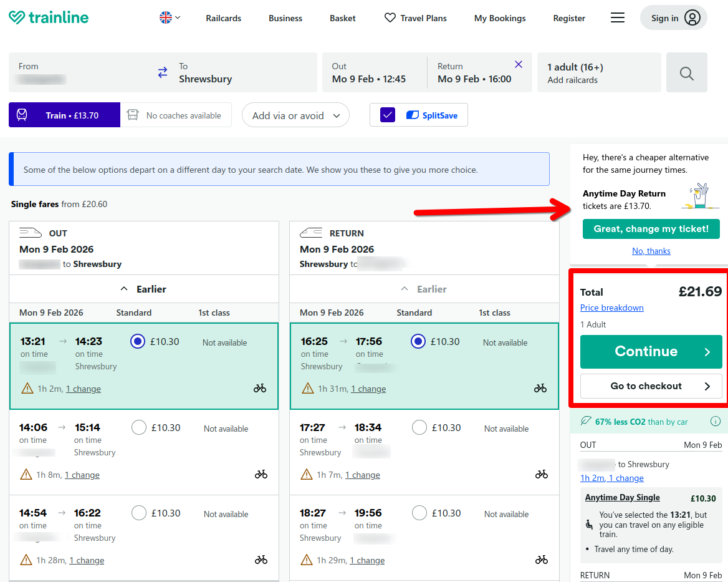Click the Add railcards text
The image size is (728, 582).
[572, 80]
